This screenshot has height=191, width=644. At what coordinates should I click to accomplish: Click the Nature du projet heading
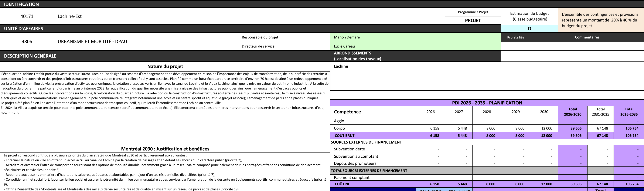click(165, 66)
